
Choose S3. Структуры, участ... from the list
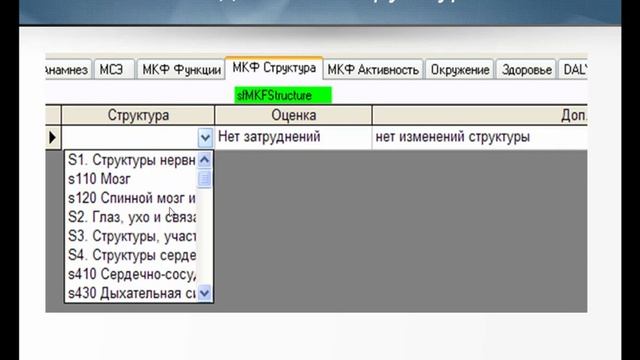click(x=131, y=236)
